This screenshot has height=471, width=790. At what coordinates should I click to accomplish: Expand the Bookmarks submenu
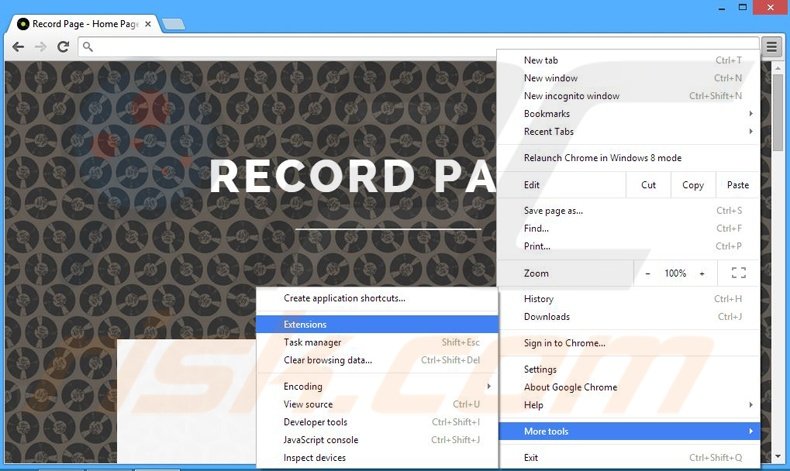point(628,113)
